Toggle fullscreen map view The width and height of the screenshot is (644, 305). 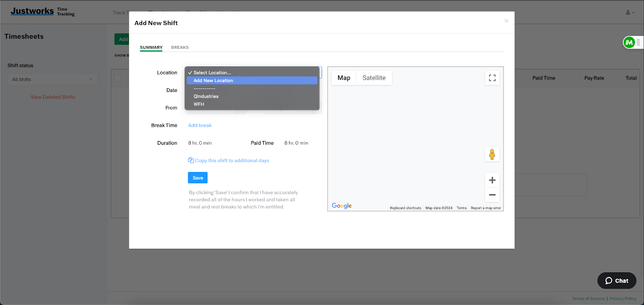492,78
